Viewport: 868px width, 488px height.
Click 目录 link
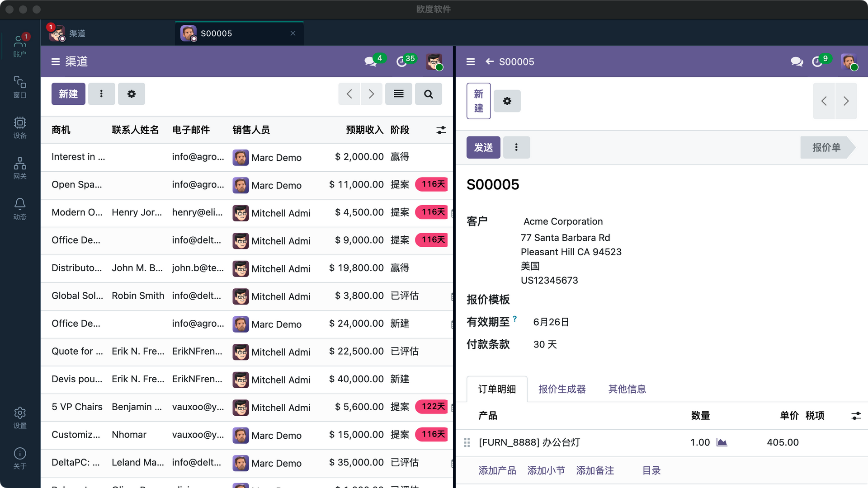(651, 470)
